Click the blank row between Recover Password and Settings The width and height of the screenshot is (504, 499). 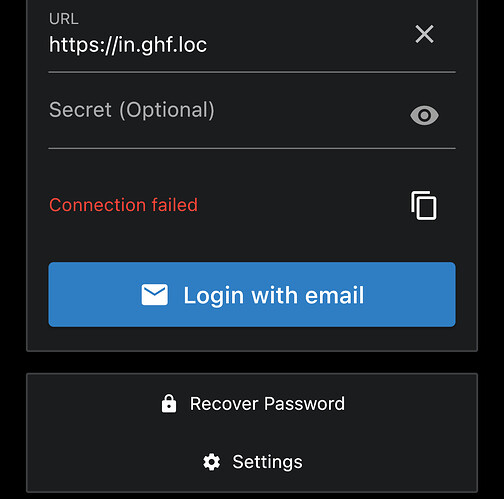pyautogui.click(x=252, y=433)
